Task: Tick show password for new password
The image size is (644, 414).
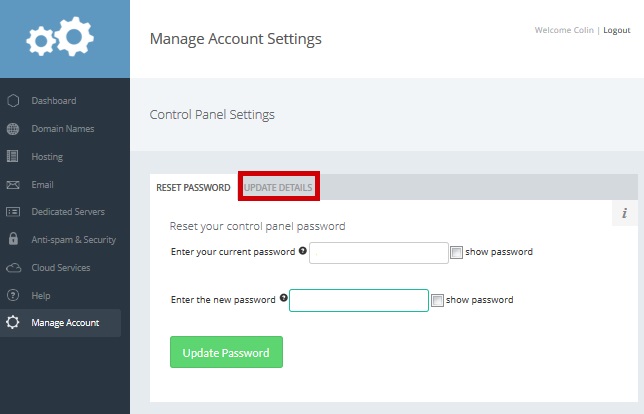Action: 437,300
